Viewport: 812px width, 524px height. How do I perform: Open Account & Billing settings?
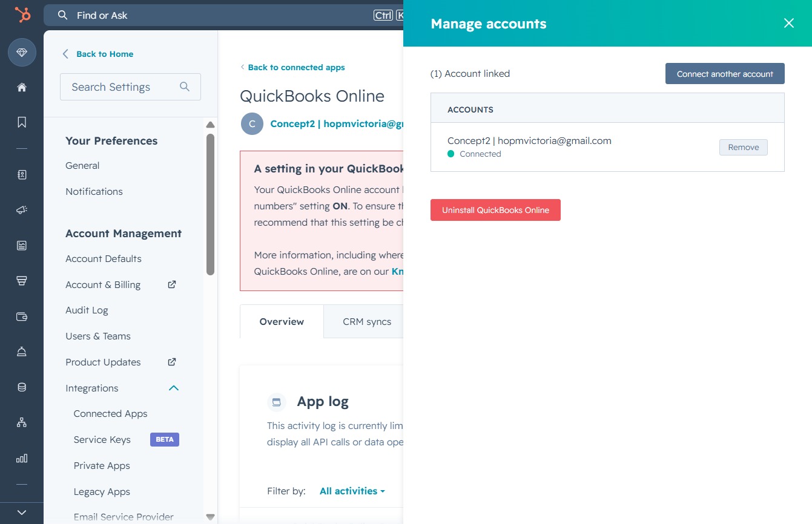click(x=103, y=284)
